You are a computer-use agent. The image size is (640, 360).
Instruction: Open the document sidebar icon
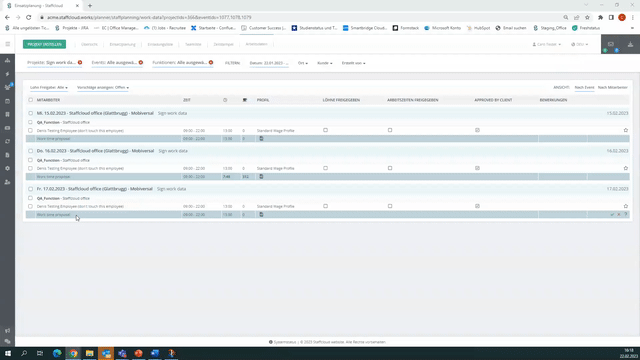pyautogui.click(x=7, y=155)
